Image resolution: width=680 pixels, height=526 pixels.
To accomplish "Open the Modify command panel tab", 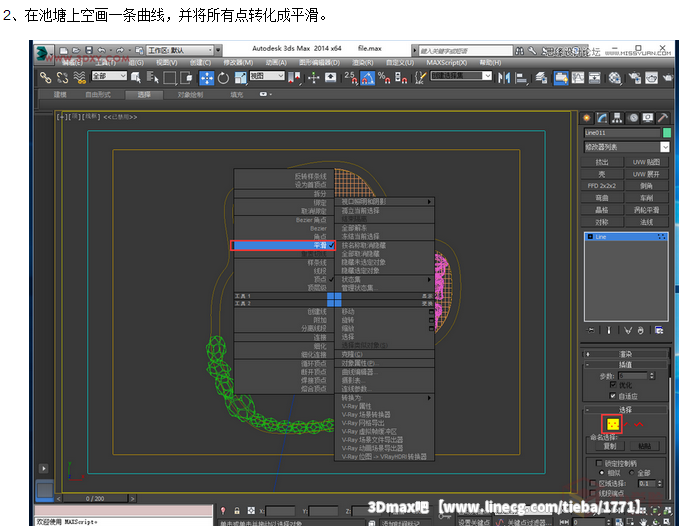I will [602, 118].
